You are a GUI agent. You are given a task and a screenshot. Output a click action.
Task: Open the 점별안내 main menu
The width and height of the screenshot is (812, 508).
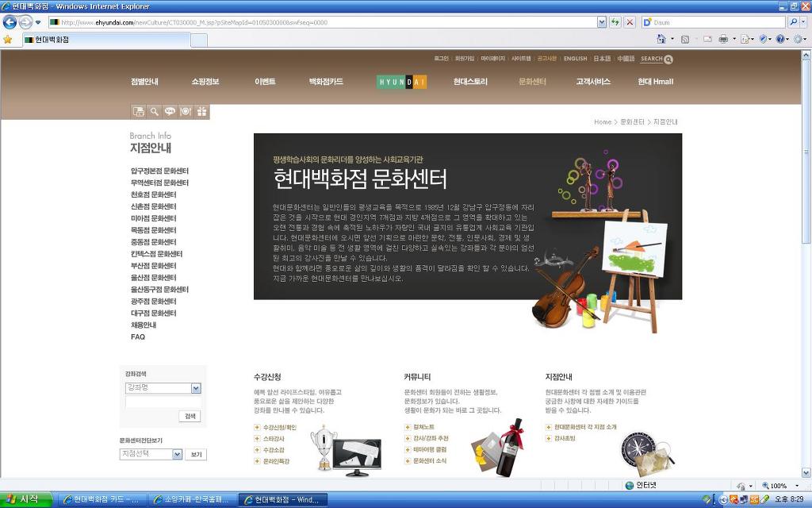144,82
